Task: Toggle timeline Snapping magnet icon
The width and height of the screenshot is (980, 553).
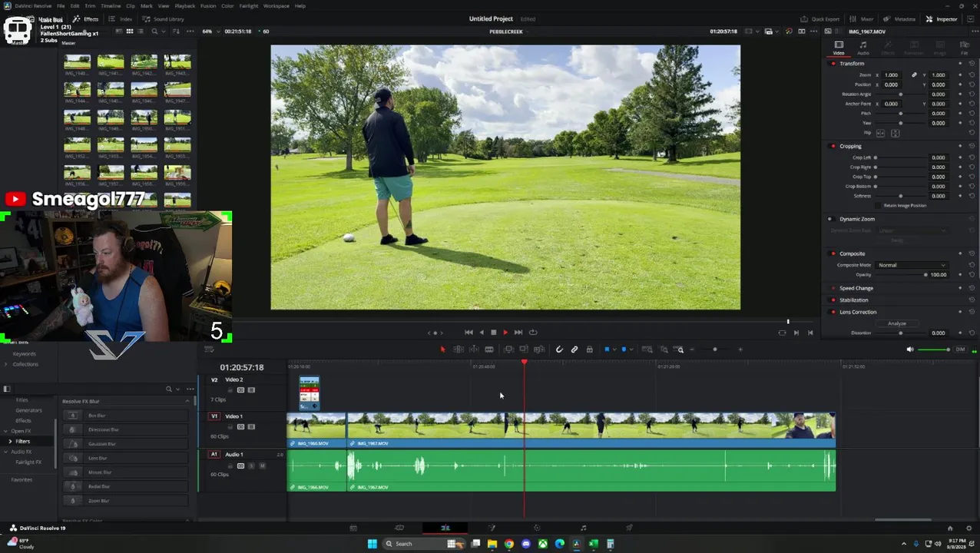Action: 559,349
